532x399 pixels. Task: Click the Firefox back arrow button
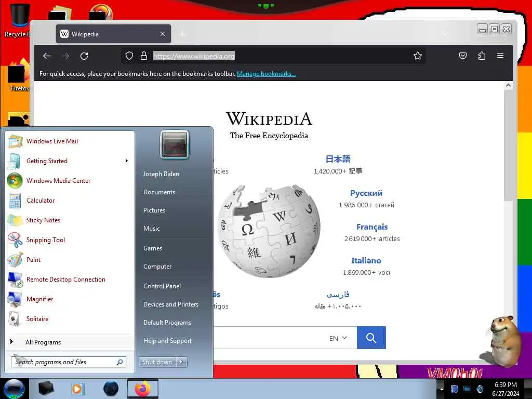(x=47, y=56)
